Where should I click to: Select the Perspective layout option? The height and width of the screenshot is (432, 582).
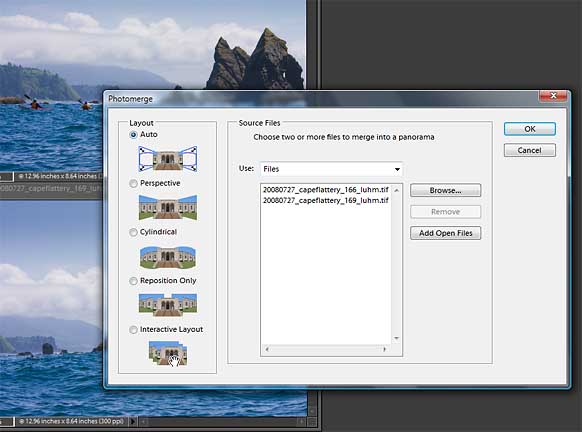(x=133, y=183)
